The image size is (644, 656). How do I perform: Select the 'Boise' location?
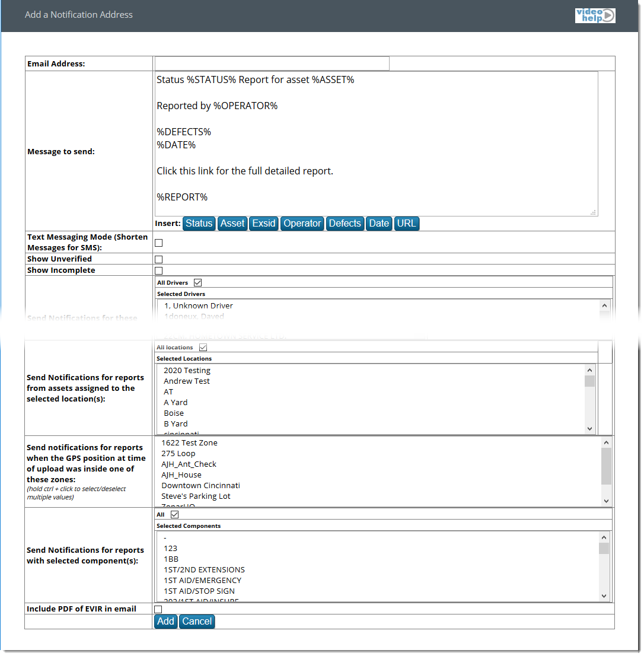pyautogui.click(x=174, y=413)
